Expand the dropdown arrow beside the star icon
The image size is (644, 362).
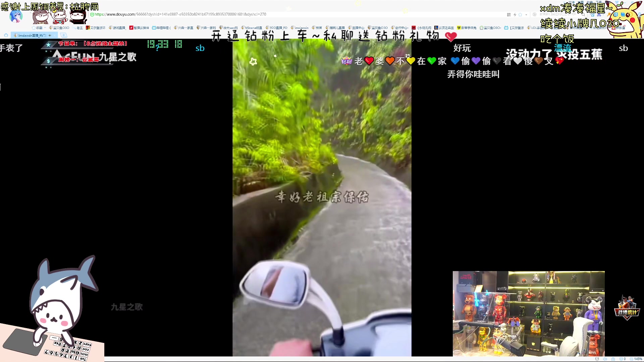pos(526,15)
